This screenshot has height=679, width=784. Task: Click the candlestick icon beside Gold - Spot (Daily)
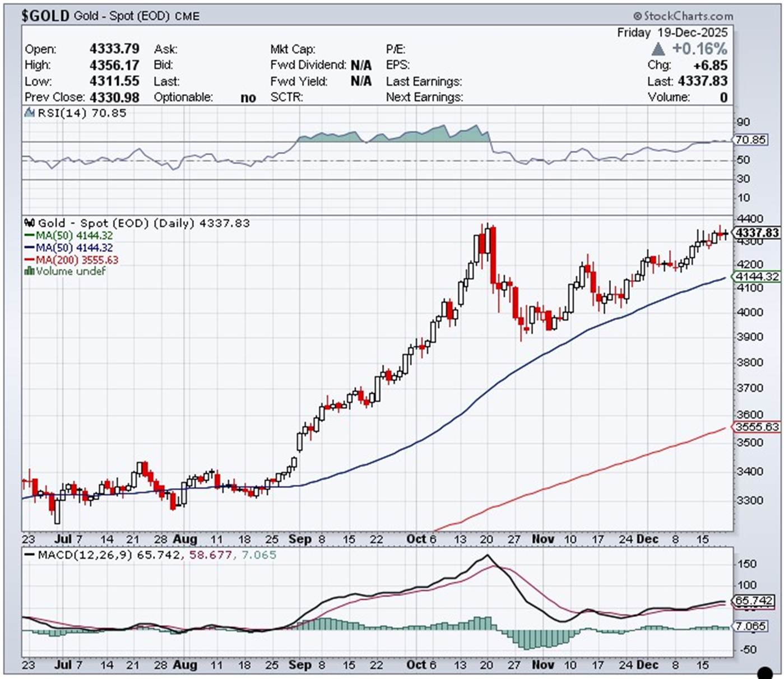[x=30, y=223]
